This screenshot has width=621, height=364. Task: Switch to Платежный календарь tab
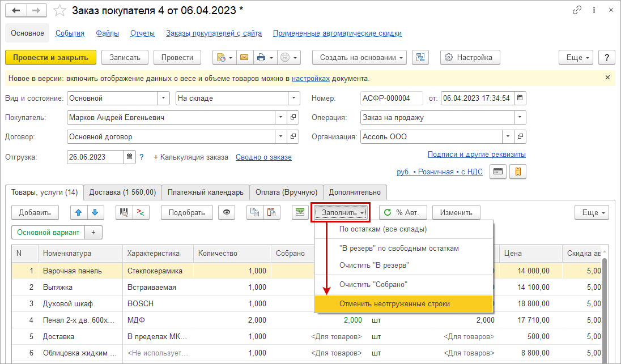coord(206,192)
